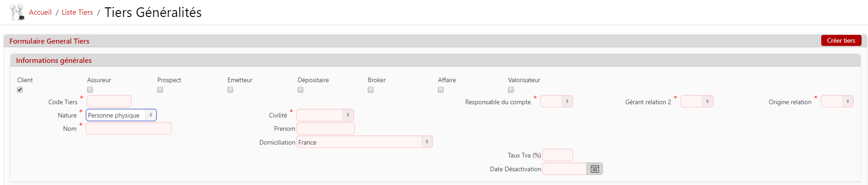Open the Gérant relation 2 dropdown
This screenshot has height=185, width=868.
coord(697,101)
